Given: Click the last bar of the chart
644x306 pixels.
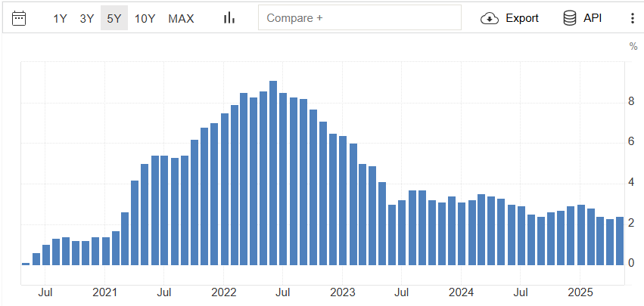Looking at the screenshot, I should 620,241.
